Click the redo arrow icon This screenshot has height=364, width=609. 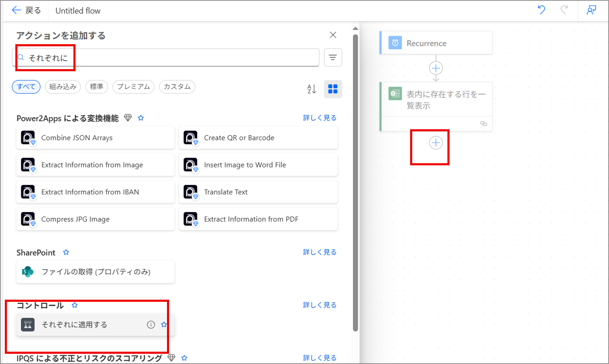pos(564,10)
